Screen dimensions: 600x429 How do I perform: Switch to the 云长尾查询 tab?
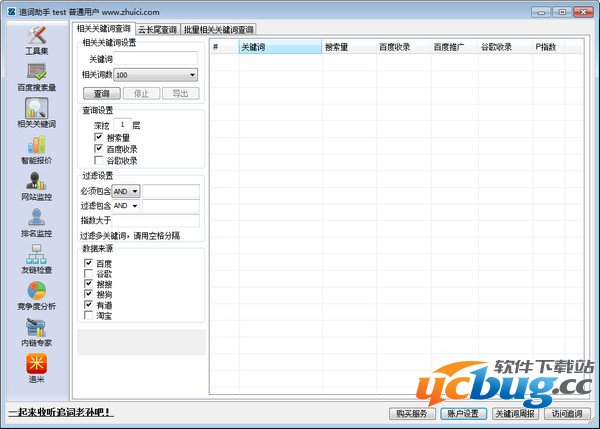pos(157,30)
